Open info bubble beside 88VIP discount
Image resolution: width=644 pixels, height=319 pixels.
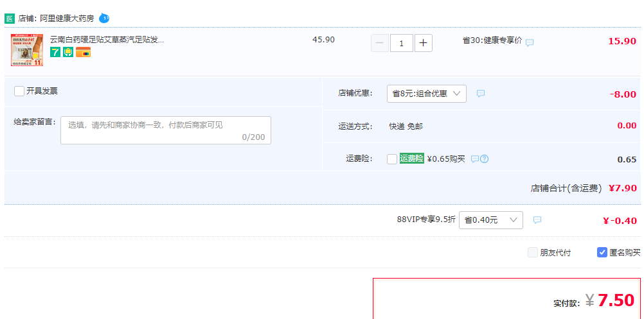537,220
